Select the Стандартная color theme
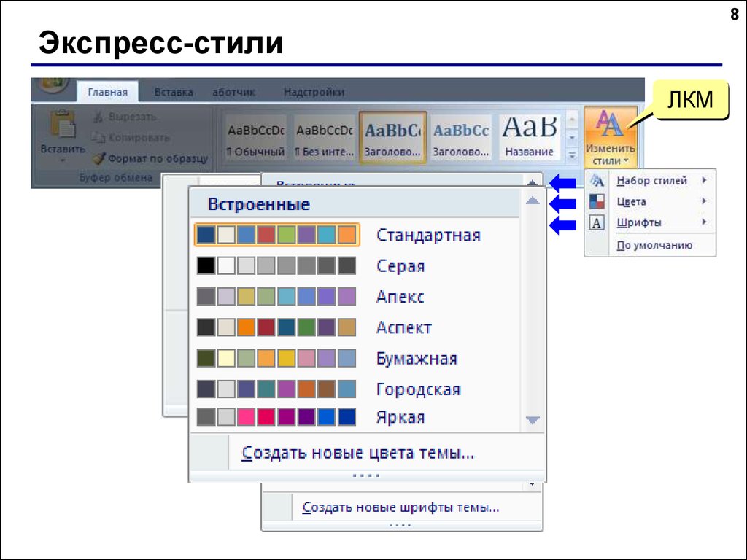Image resolution: width=747 pixels, height=560 pixels. [x=355, y=236]
